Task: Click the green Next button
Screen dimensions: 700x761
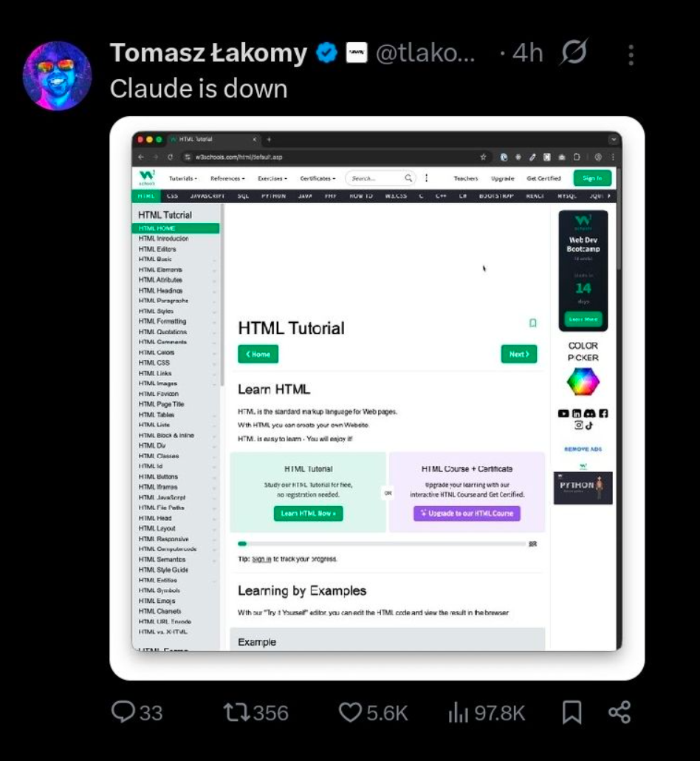Action: coord(518,354)
